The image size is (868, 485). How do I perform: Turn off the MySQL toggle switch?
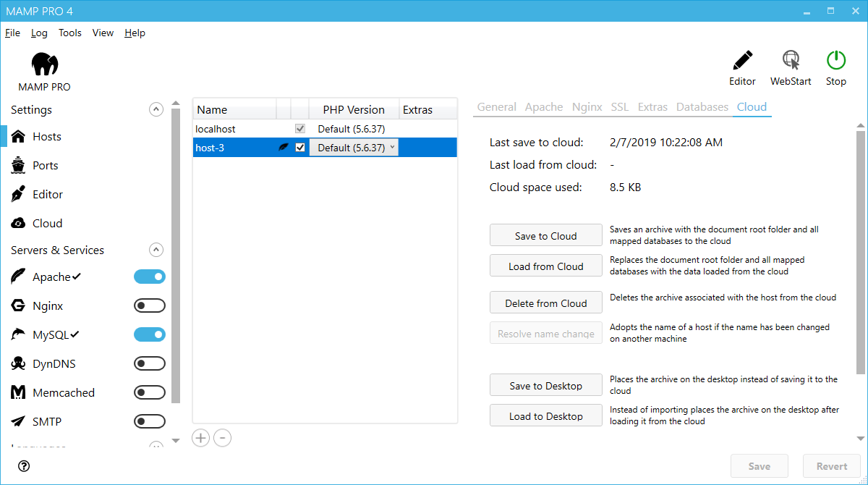(150, 334)
